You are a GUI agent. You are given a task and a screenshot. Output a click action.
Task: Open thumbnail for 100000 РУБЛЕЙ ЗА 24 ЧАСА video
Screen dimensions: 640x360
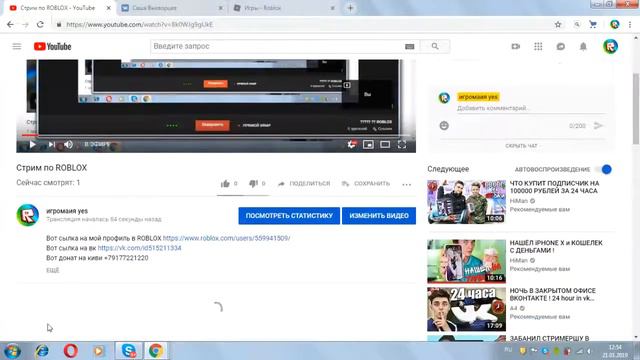point(466,202)
